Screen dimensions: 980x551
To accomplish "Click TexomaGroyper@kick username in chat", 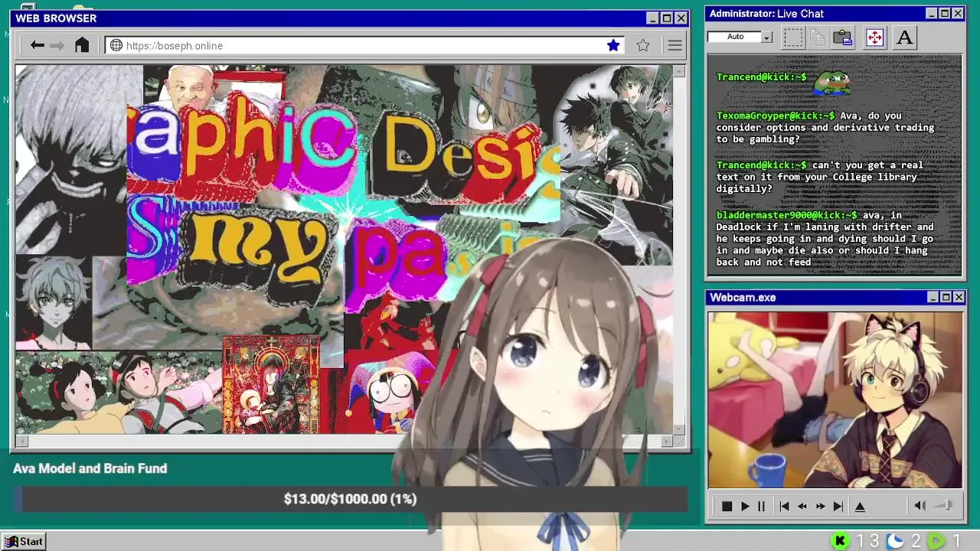I will [776, 116].
